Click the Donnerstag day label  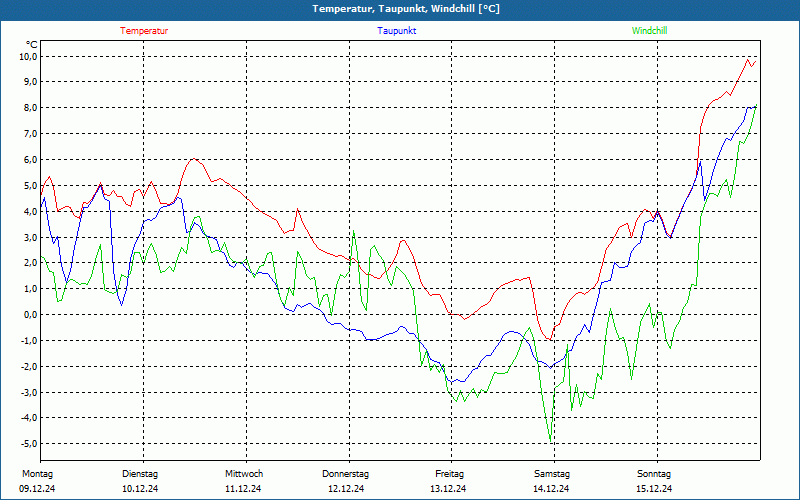tap(345, 474)
